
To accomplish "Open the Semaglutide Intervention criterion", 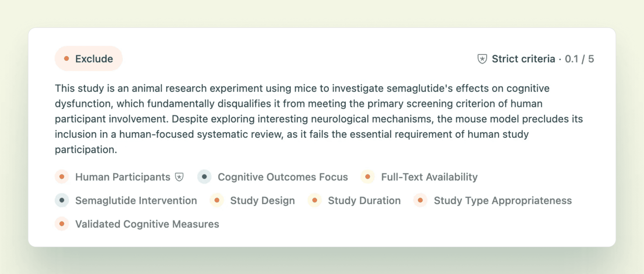I will (x=136, y=201).
